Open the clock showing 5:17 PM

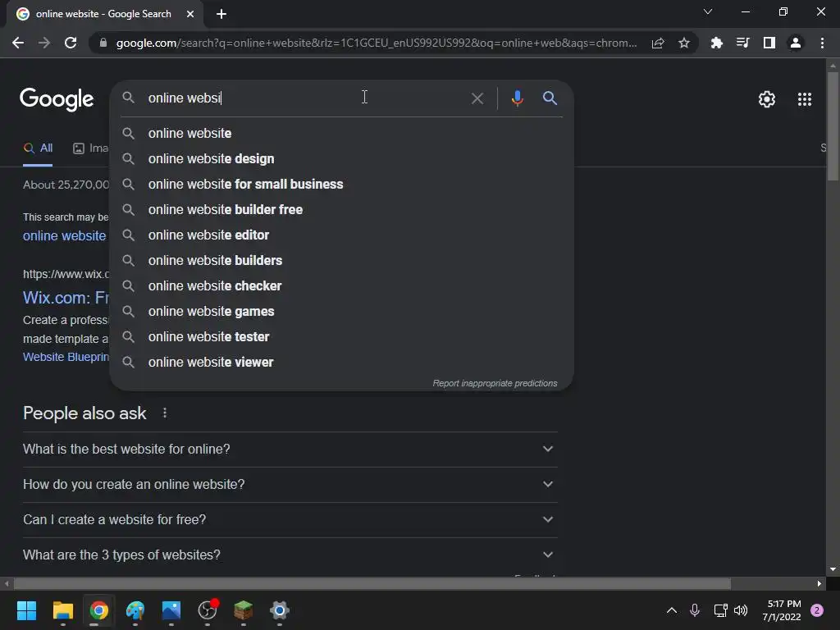pyautogui.click(x=782, y=610)
